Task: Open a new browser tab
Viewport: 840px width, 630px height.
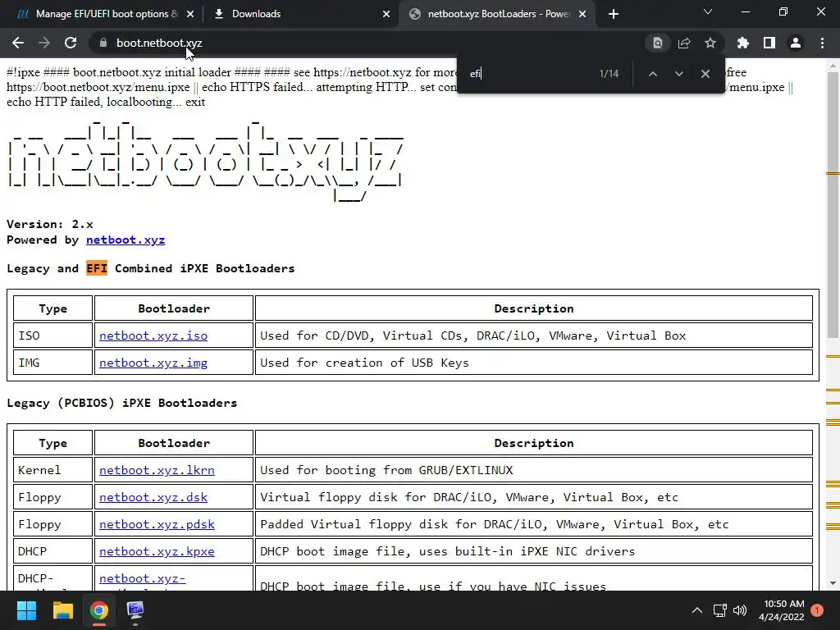Action: click(614, 14)
